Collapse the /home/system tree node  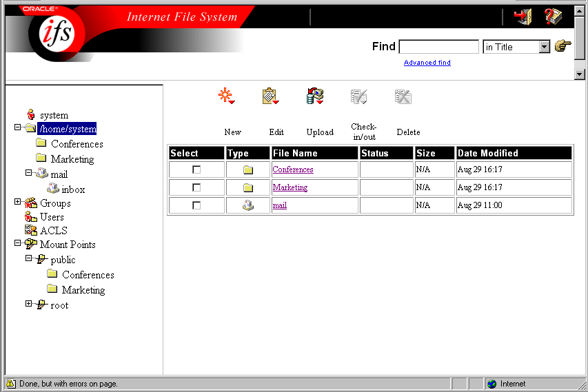pos(18,127)
